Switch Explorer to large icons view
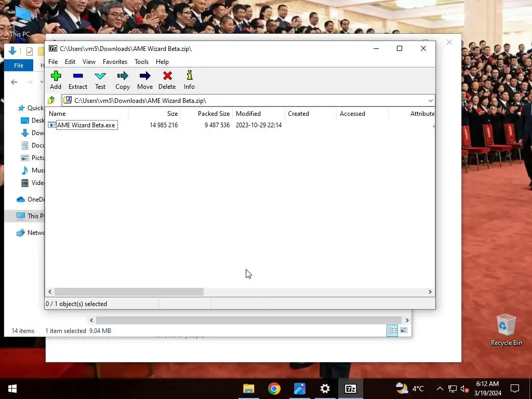 coord(404,330)
